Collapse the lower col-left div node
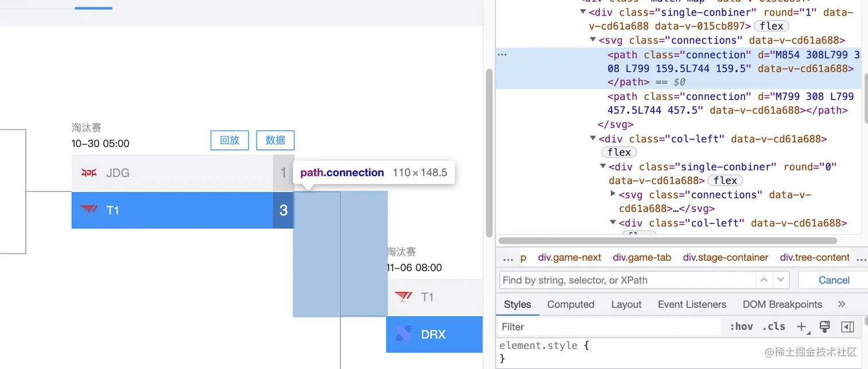Screen dimensions: 868x369 614,223
